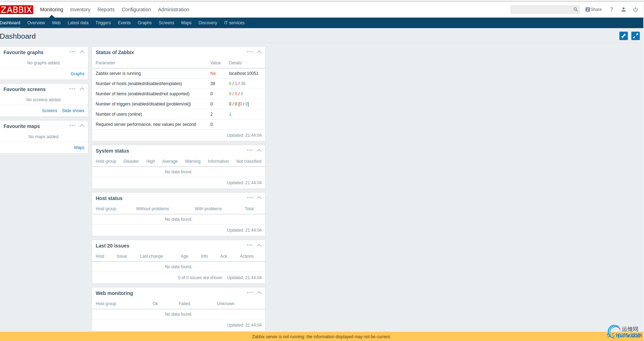Go to the Maps submenu

[186, 23]
